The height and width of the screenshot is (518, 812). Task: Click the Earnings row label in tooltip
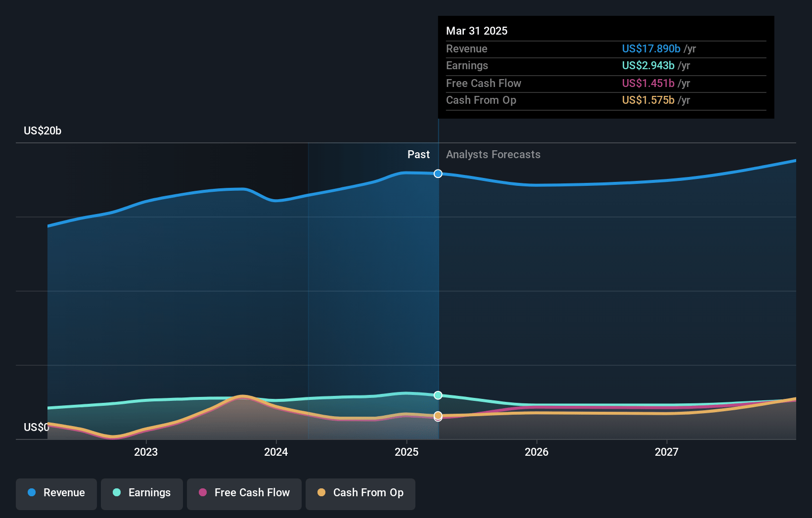(467, 66)
